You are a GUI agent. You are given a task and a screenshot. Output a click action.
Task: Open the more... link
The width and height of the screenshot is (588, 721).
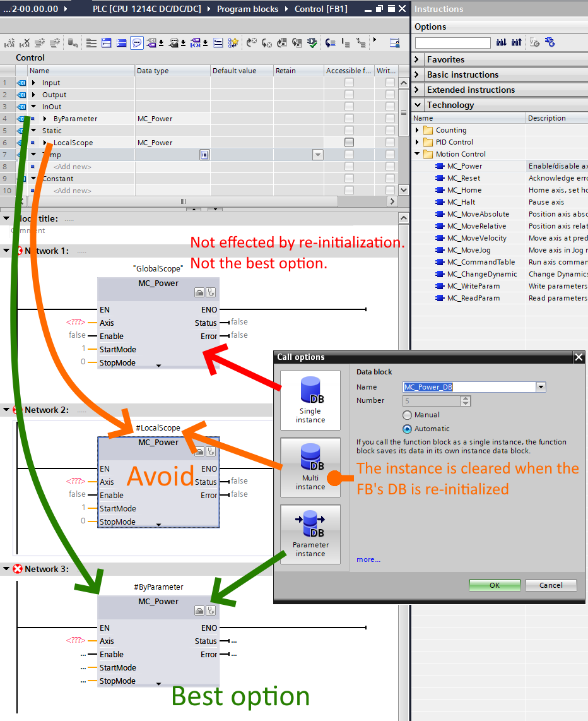coord(368,559)
